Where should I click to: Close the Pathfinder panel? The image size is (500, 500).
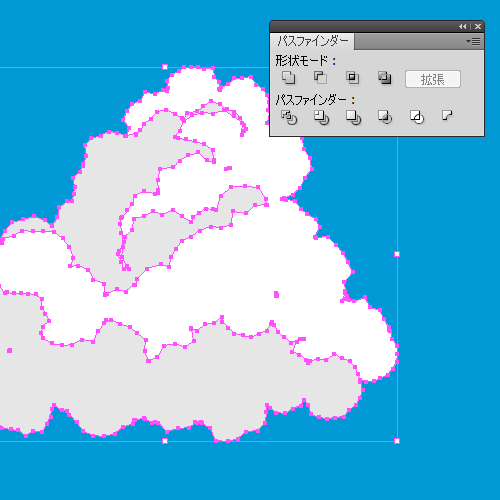(x=478, y=26)
